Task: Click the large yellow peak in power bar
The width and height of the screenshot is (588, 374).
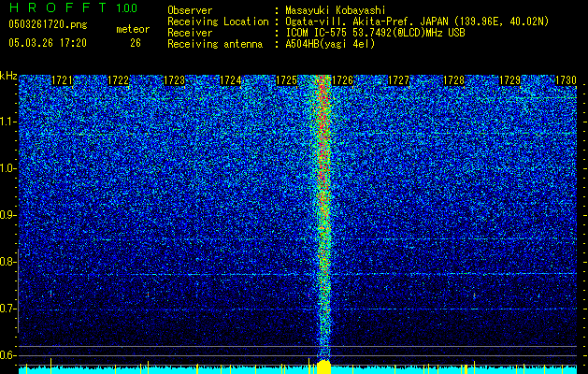Action: (323, 367)
